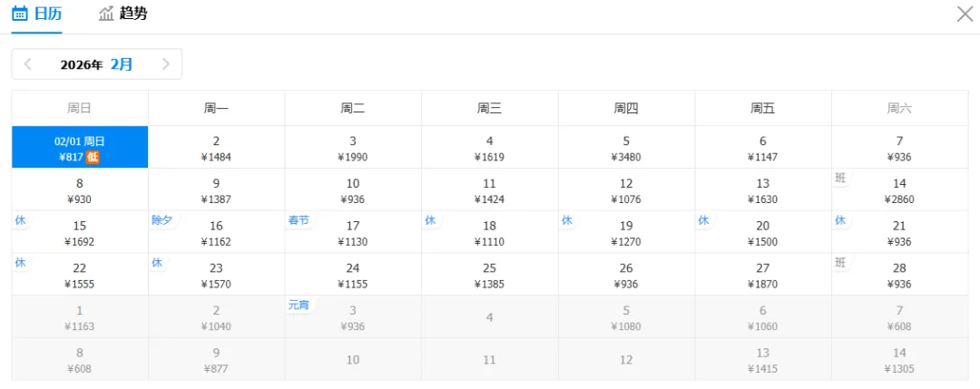This screenshot has width=980, height=389.
Task: Select 除夕 date February 16
Action: 216,233
